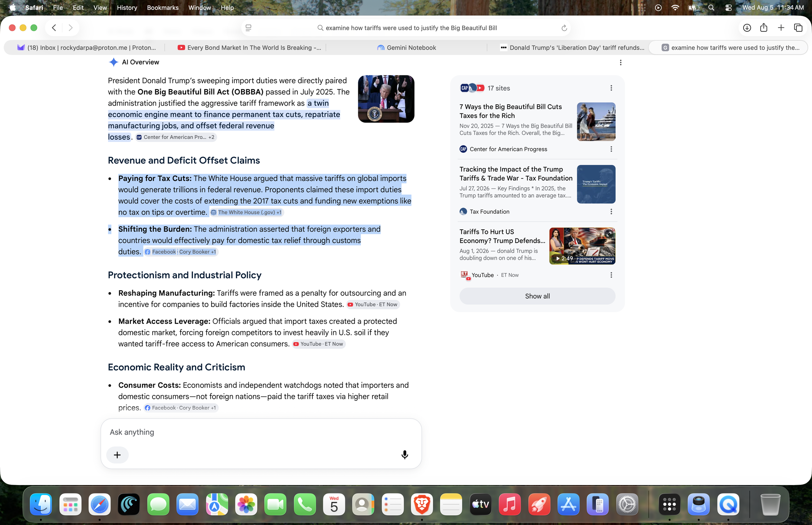
Task: Click the Safari address bar search field
Action: click(x=406, y=28)
